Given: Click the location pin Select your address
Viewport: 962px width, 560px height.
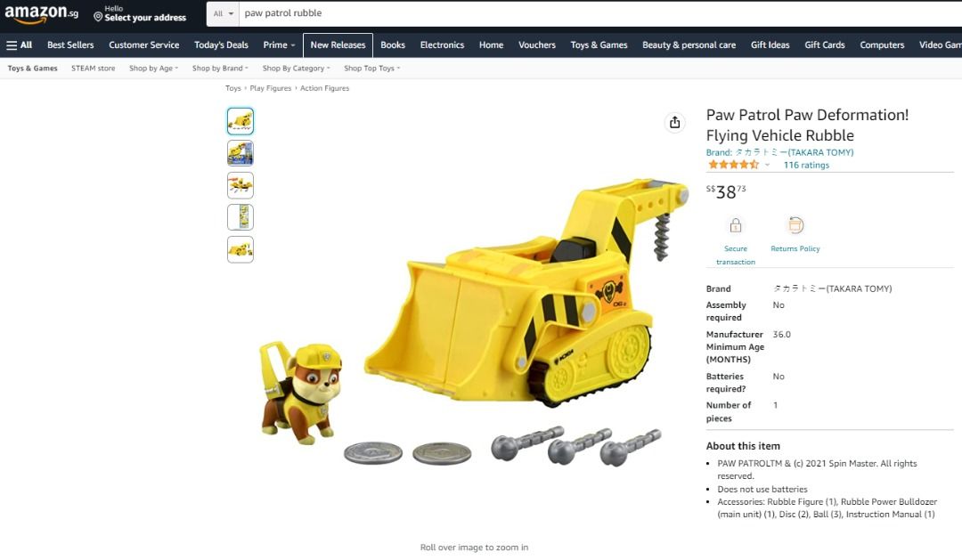Looking at the screenshot, I should [x=140, y=13].
